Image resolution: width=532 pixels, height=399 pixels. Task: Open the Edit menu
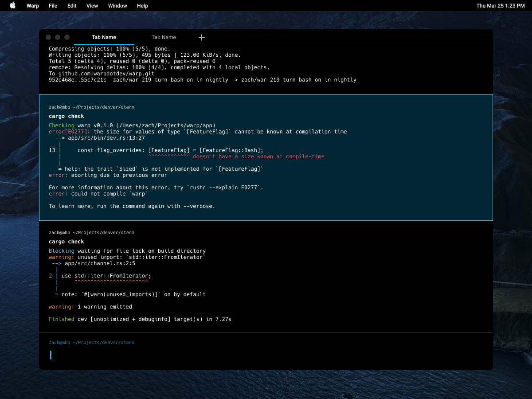(x=71, y=5)
